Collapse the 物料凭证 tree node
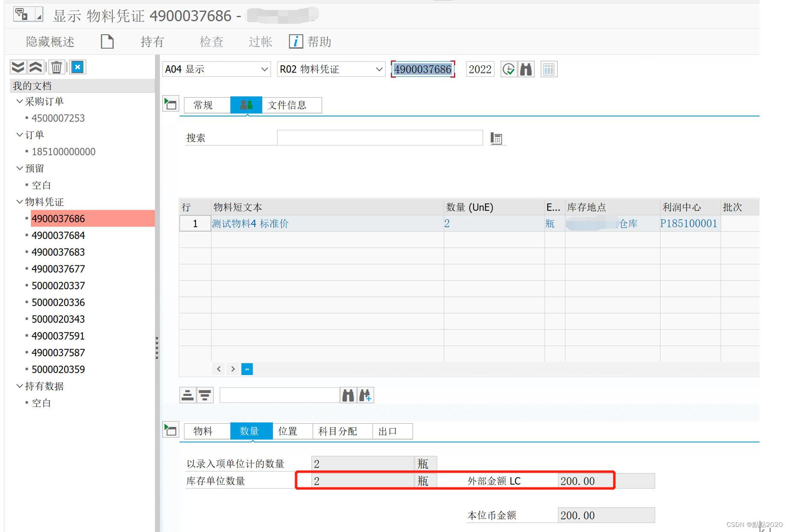 19,202
